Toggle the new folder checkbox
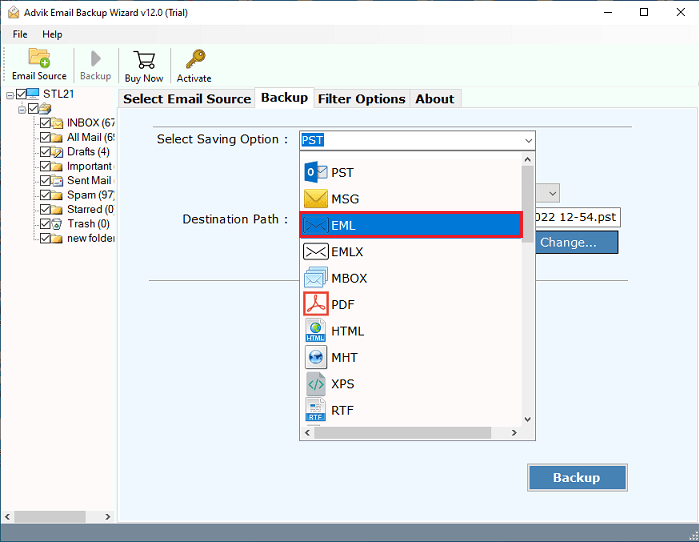The height and width of the screenshot is (542, 699). tap(45, 238)
